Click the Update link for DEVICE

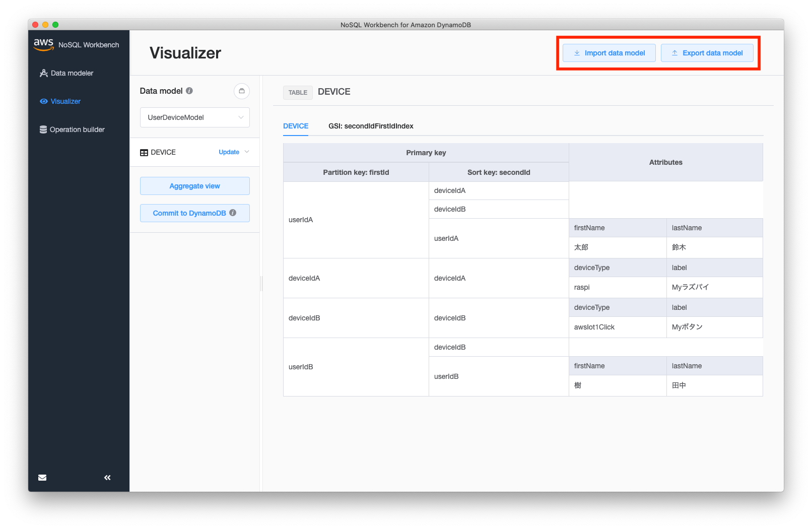pyautogui.click(x=229, y=152)
